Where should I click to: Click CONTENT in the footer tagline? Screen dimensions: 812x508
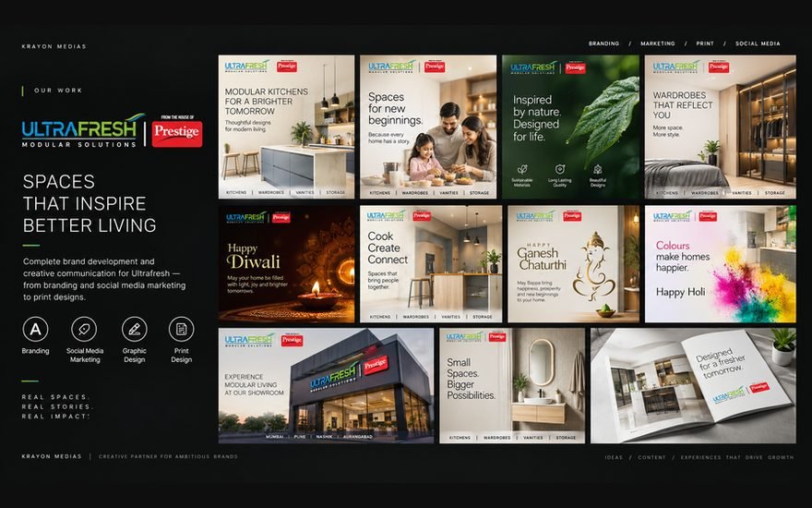coord(651,457)
